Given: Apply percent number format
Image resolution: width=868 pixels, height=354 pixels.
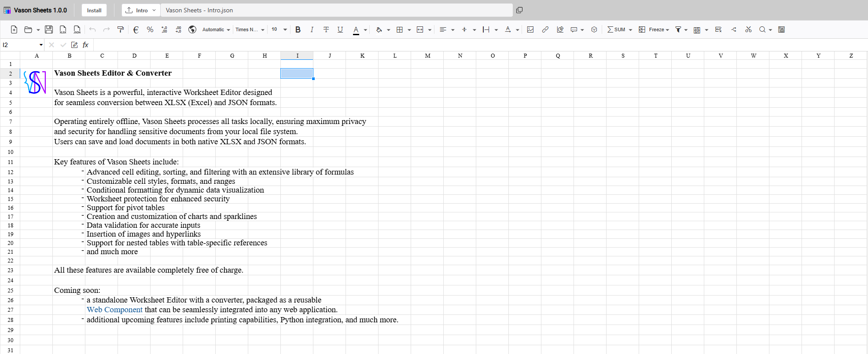Looking at the screenshot, I should coord(150,29).
